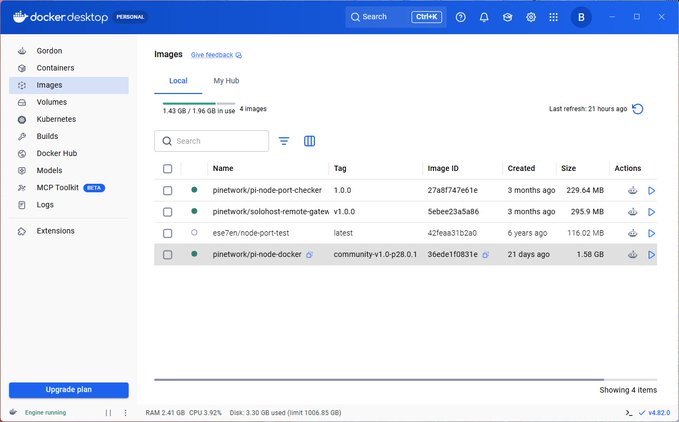This screenshot has width=679, height=422.
Task: Open notifications bell icon
Action: (x=484, y=17)
